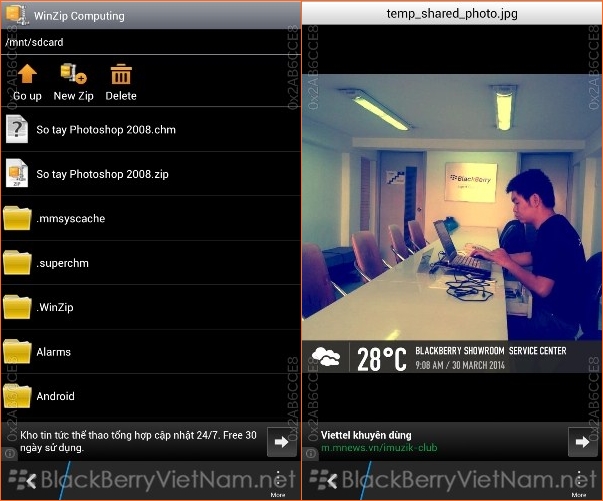This screenshot has height=501, width=603.
Task: Select the Alarms folder name
Action: (53, 352)
